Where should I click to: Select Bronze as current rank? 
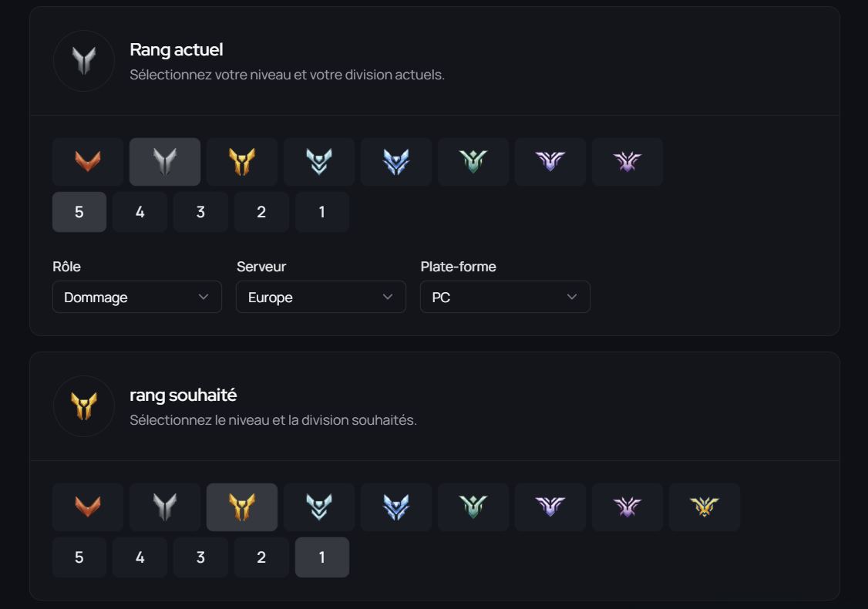point(88,162)
